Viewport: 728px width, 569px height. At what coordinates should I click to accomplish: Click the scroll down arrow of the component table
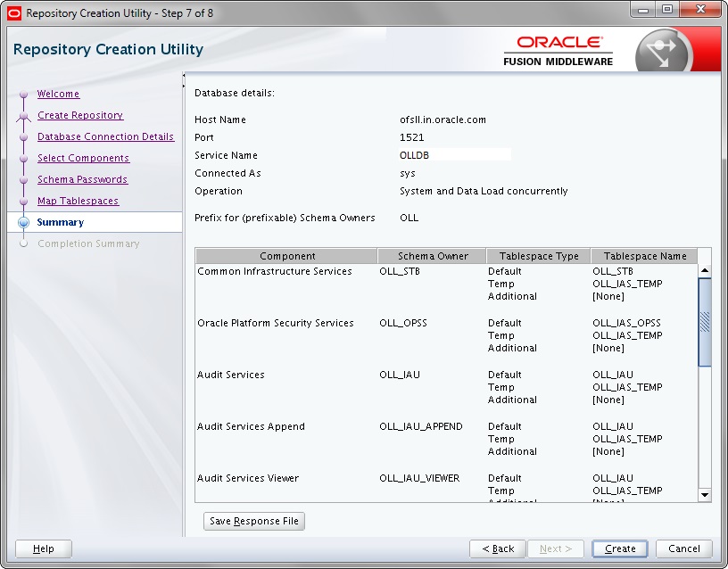coord(705,495)
